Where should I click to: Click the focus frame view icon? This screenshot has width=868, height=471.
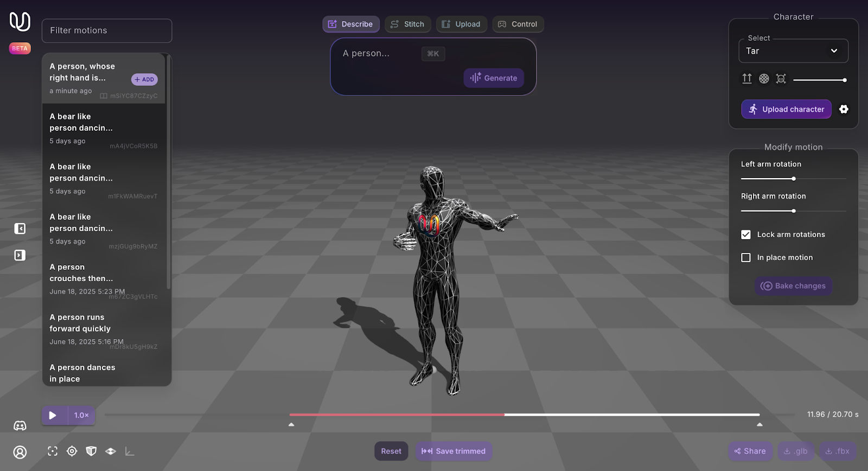[53, 451]
